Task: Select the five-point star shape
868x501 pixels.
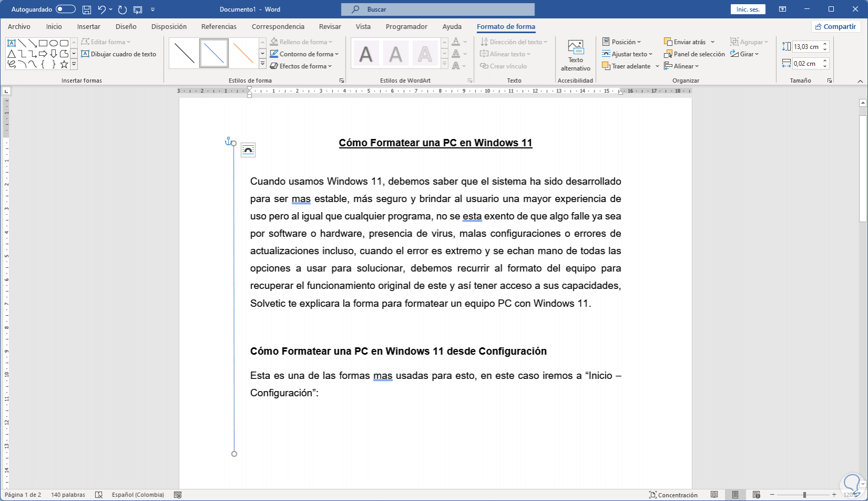Action: (x=64, y=64)
